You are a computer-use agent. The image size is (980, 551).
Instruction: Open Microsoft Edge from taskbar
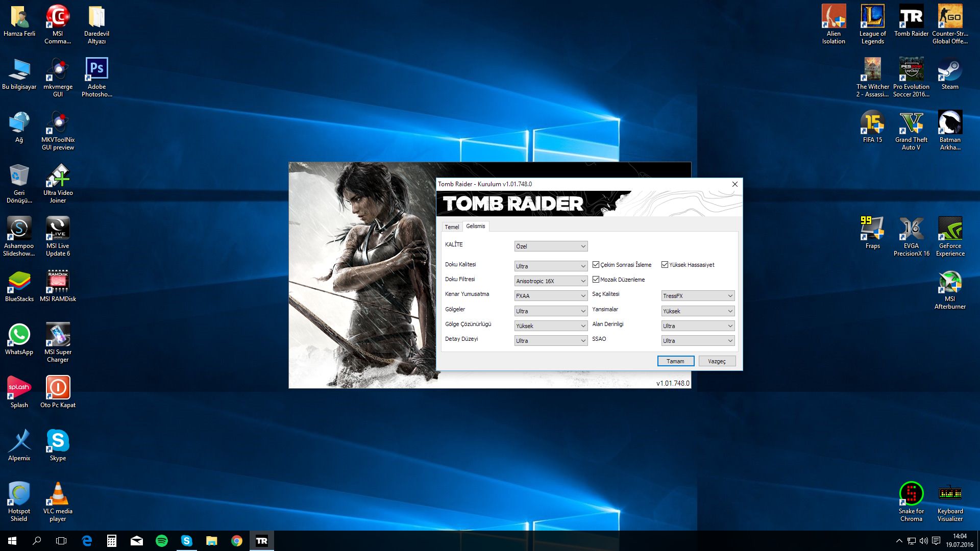pyautogui.click(x=87, y=541)
